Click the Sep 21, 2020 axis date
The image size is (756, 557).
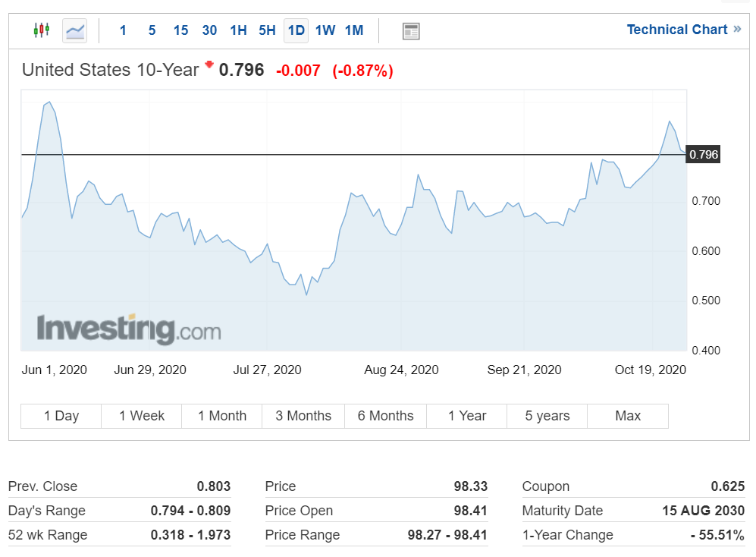click(524, 370)
